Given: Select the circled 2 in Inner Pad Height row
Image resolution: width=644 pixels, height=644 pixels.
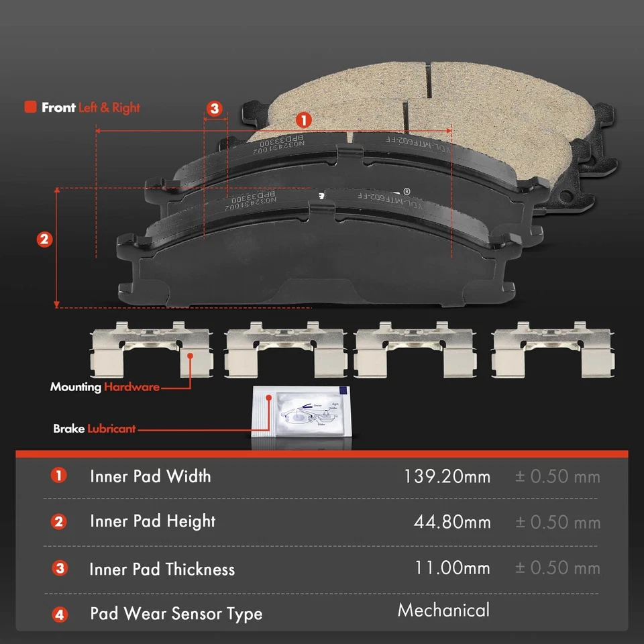Looking at the screenshot, I should (x=59, y=522).
